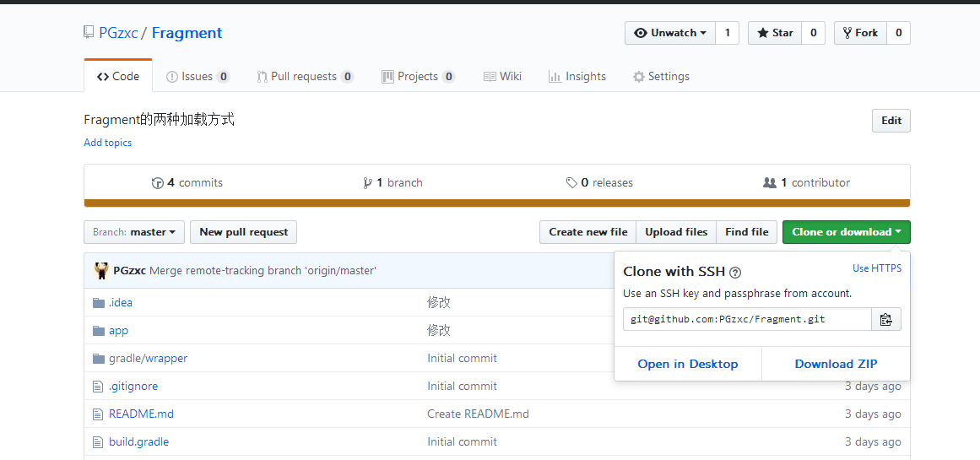
Task: Open the 修改 commit message for app
Action: point(439,331)
